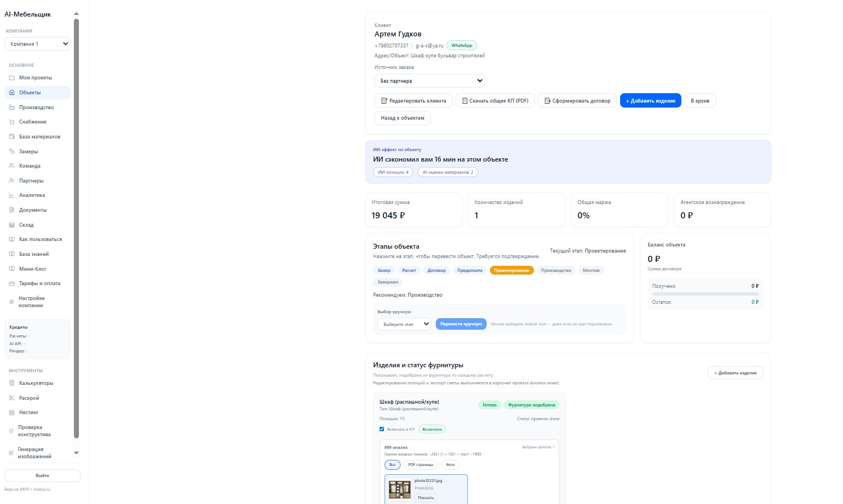Click the Замеры ruler icon

click(x=12, y=152)
